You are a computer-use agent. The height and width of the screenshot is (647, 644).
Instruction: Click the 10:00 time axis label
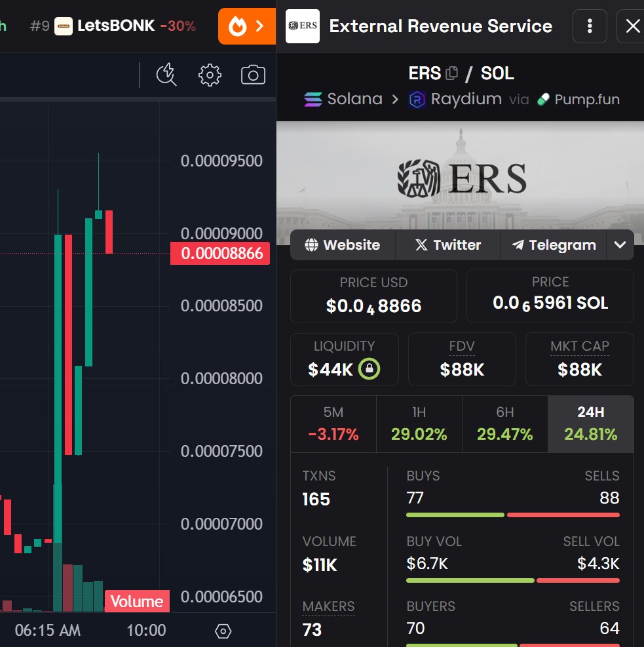click(x=146, y=630)
